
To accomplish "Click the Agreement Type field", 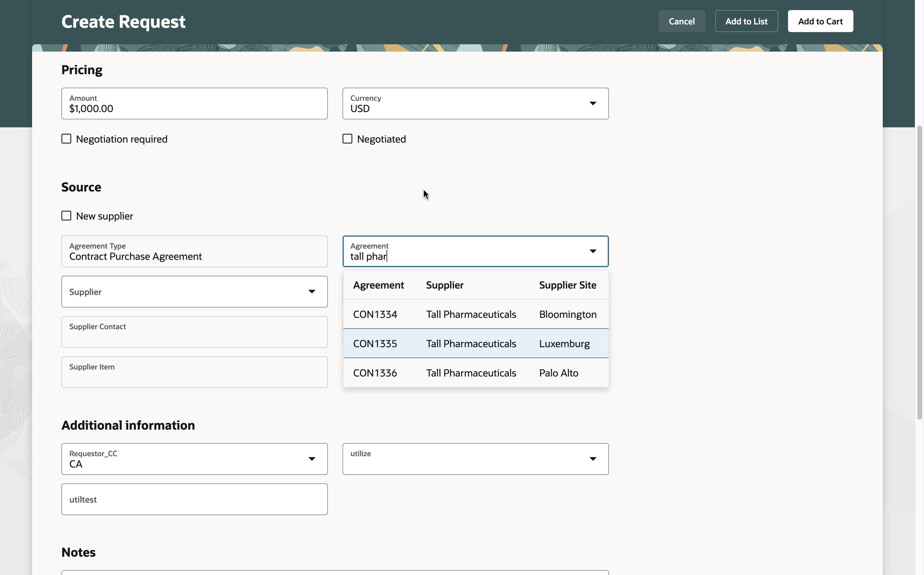I will point(194,251).
